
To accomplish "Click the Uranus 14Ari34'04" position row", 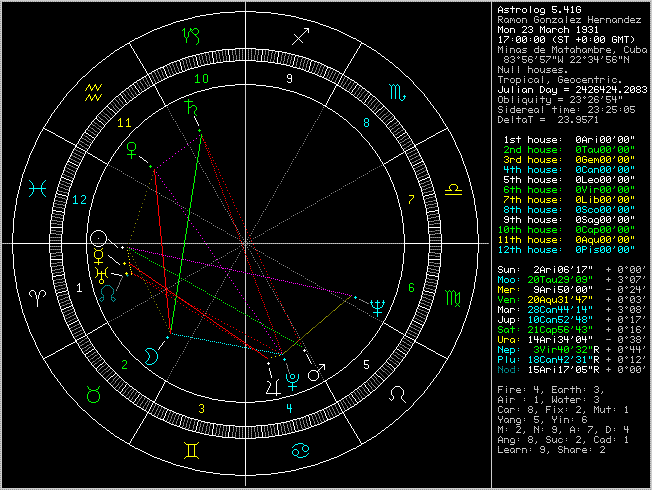I will [x=572, y=340].
